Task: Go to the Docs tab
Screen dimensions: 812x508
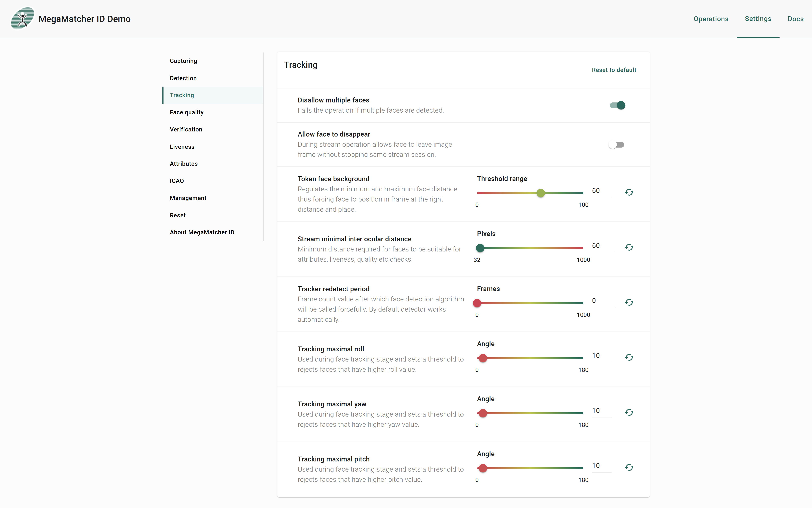Action: tap(796, 19)
